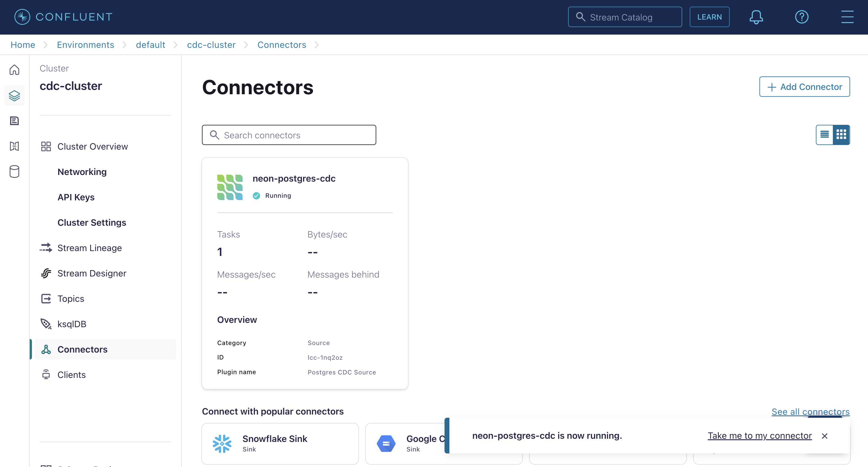Switch to grid view layout
The image size is (868, 467).
(841, 135)
